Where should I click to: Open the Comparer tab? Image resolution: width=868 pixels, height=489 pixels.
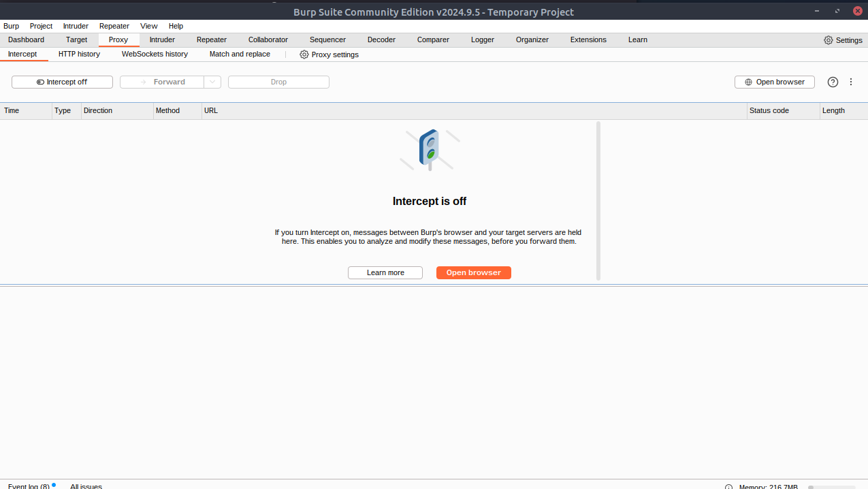[433, 40]
